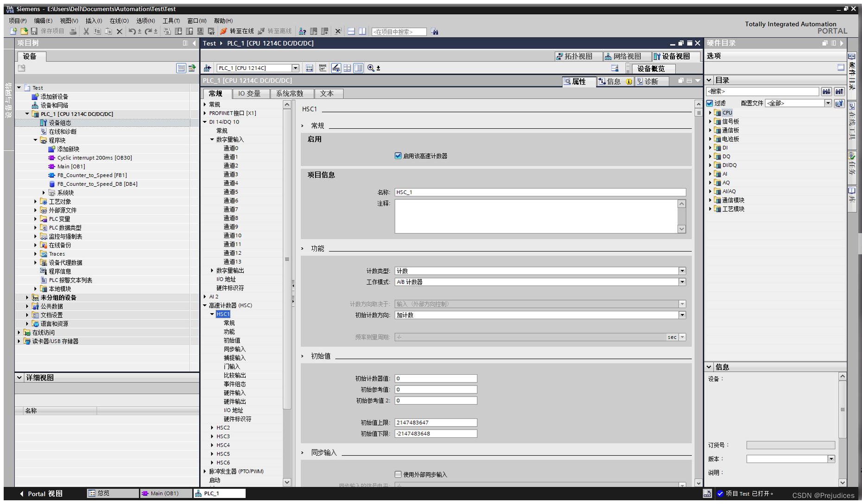Click the show address labels NAME icon
The height and width of the screenshot is (504, 862).
[323, 68]
